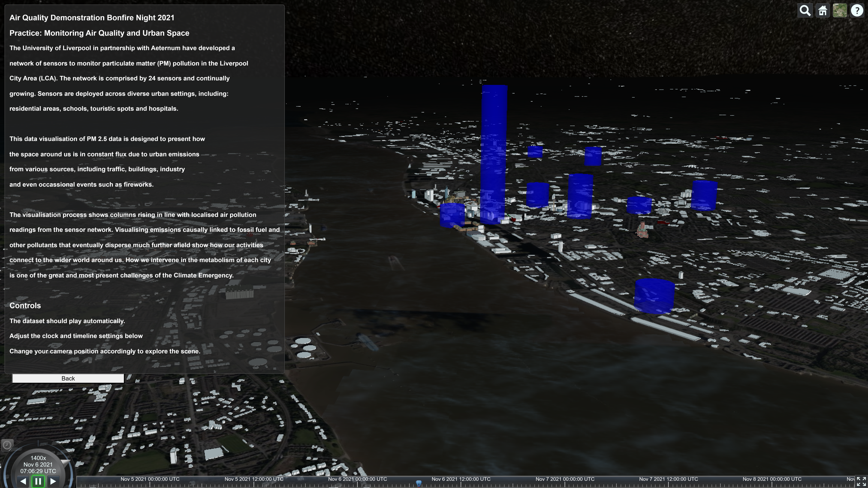Pause the animation playback
This screenshot has height=488, width=868.
[38, 481]
